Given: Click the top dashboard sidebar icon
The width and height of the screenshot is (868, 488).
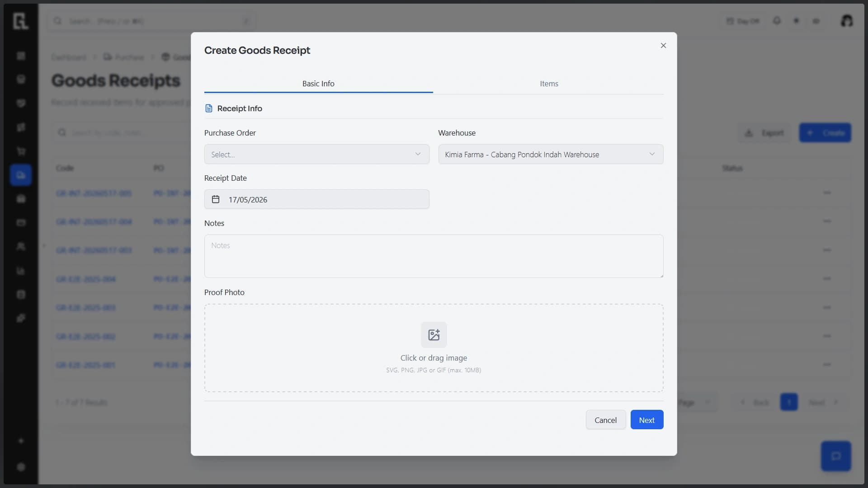Looking at the screenshot, I should [21, 56].
